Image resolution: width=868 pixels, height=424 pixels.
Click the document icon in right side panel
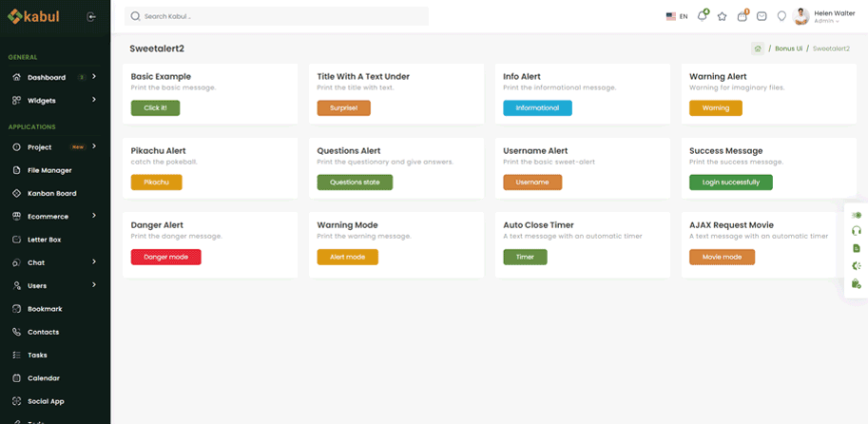(857, 248)
